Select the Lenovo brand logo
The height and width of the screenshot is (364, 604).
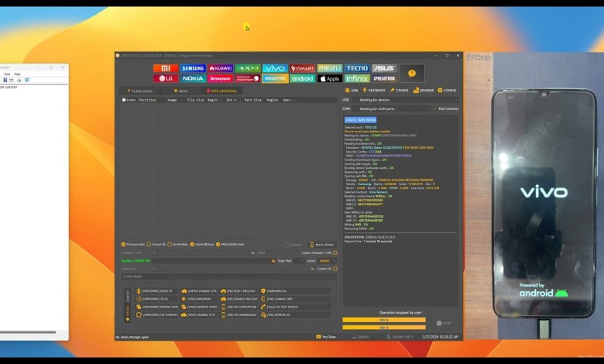point(221,78)
